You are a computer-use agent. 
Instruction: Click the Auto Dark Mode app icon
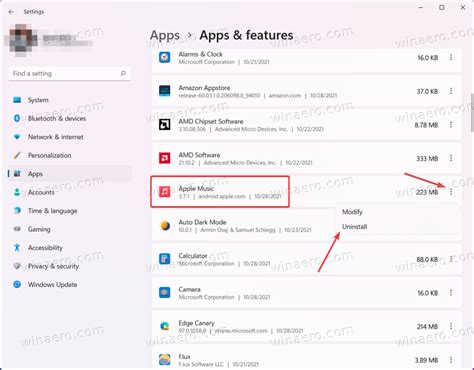point(165,225)
